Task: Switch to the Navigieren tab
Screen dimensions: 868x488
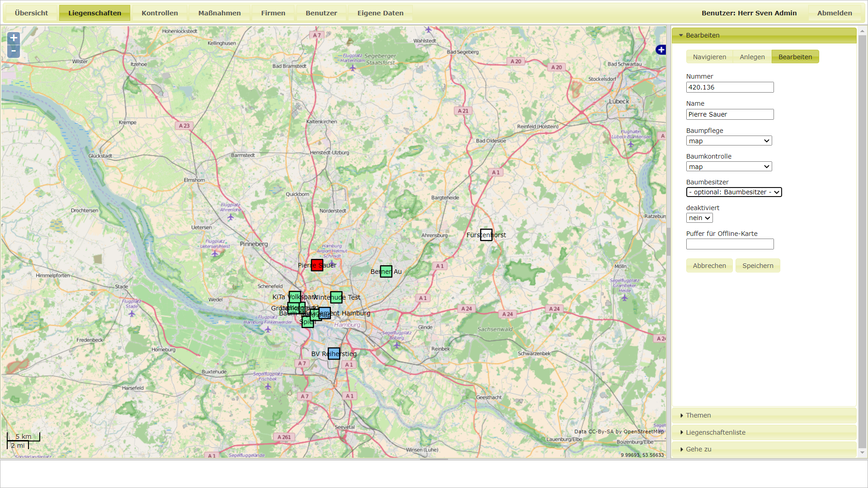Action: click(709, 57)
